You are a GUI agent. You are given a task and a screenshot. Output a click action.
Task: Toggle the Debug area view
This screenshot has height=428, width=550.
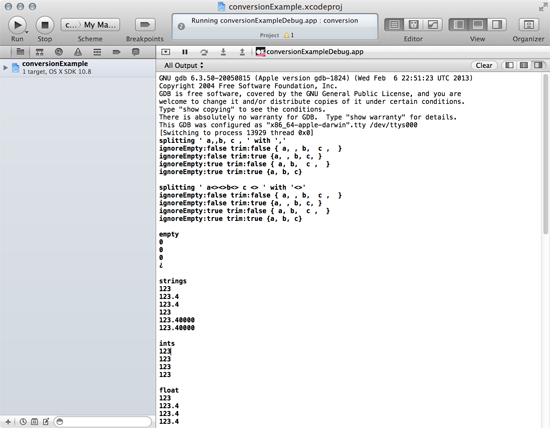coord(477,25)
